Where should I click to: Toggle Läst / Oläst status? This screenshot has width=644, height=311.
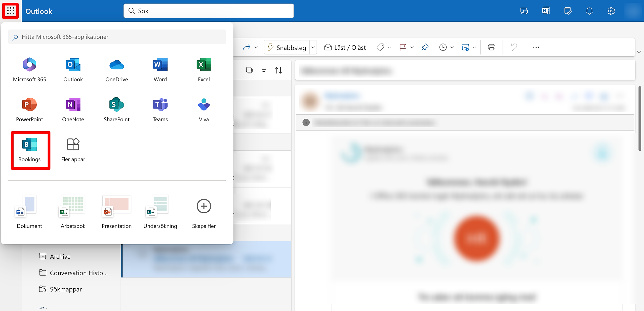click(x=345, y=47)
